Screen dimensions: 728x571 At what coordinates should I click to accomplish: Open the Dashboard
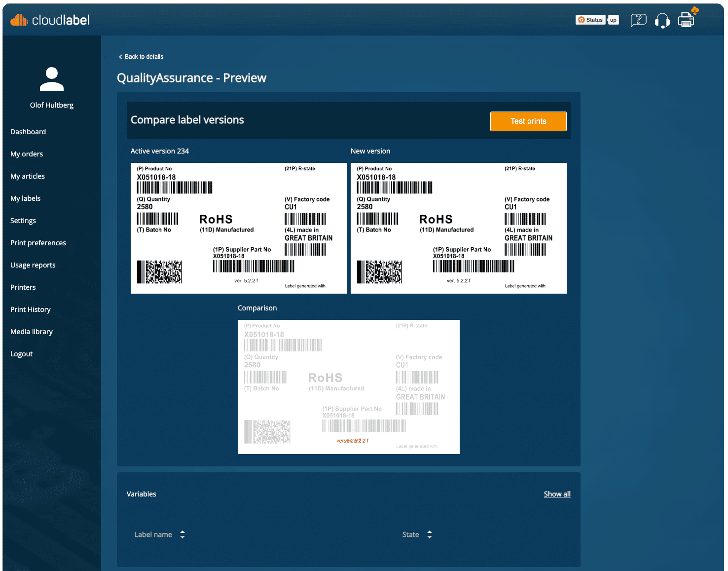[28, 132]
